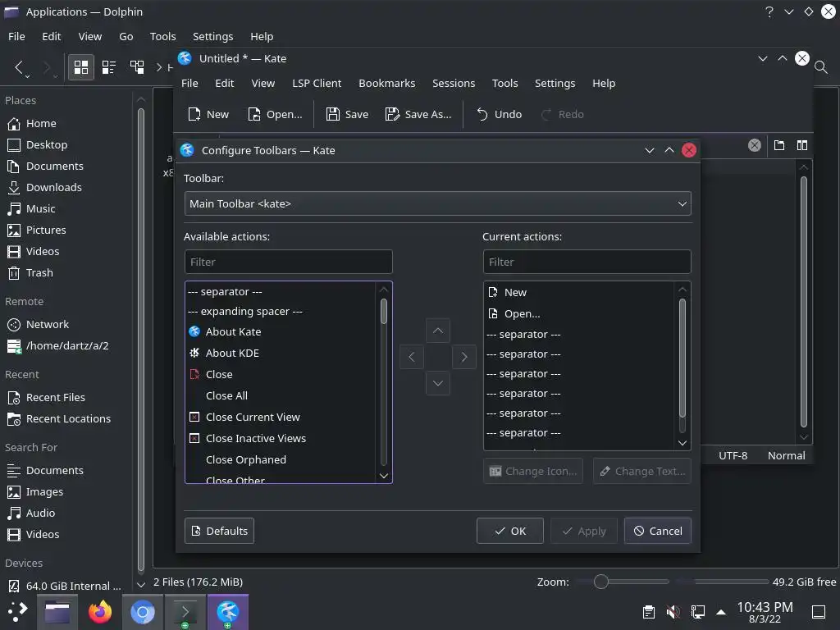Image resolution: width=840 pixels, height=630 pixels.
Task: Click Kate's split view icon
Action: point(802,145)
